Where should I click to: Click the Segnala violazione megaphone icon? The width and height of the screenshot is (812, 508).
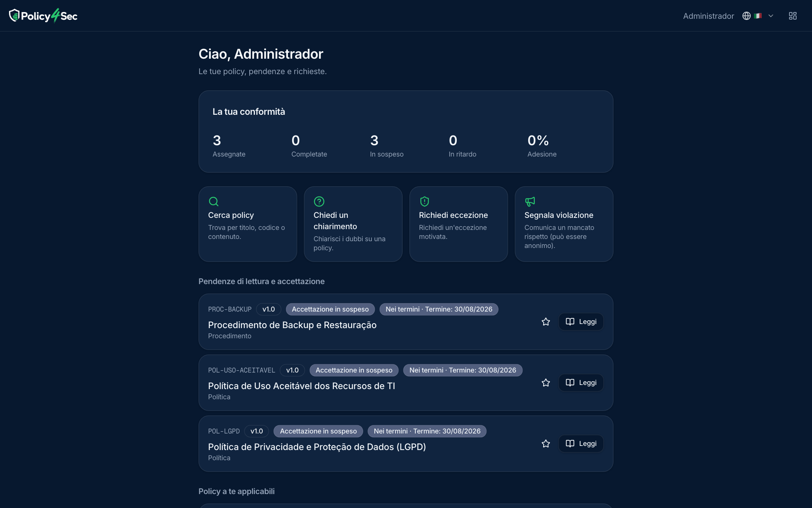[530, 201]
